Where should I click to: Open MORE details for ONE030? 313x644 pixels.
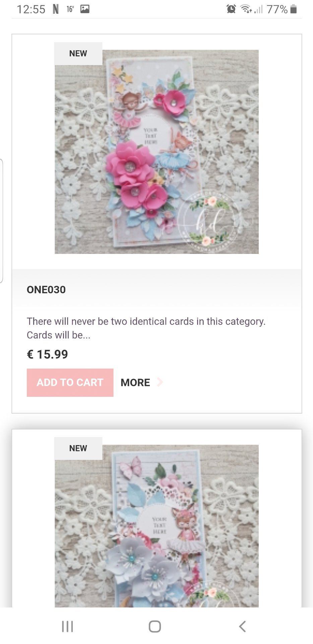135,382
